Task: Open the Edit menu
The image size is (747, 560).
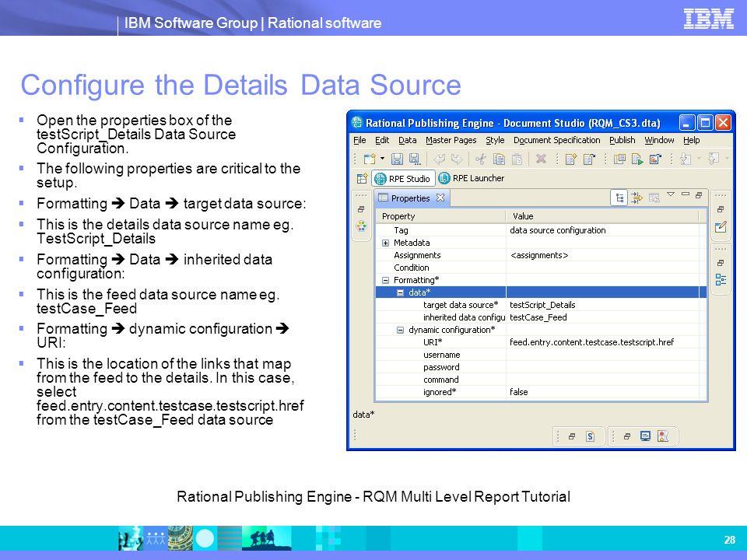Action: (x=382, y=140)
